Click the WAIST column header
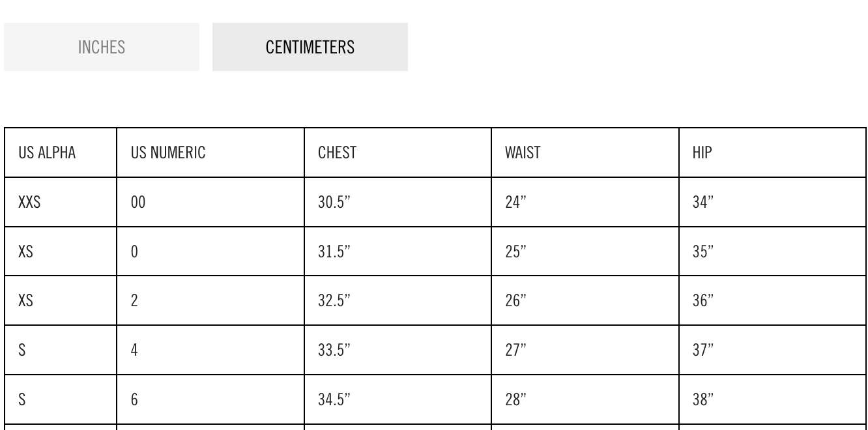 [x=523, y=153]
